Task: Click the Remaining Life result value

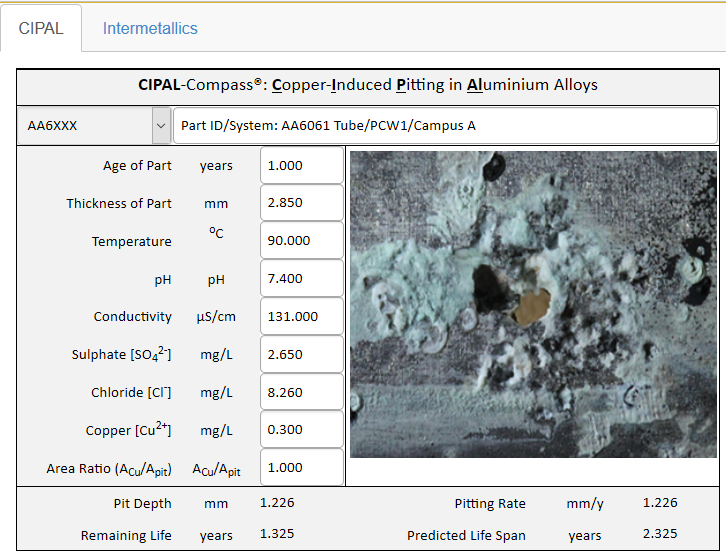Action: tap(277, 534)
